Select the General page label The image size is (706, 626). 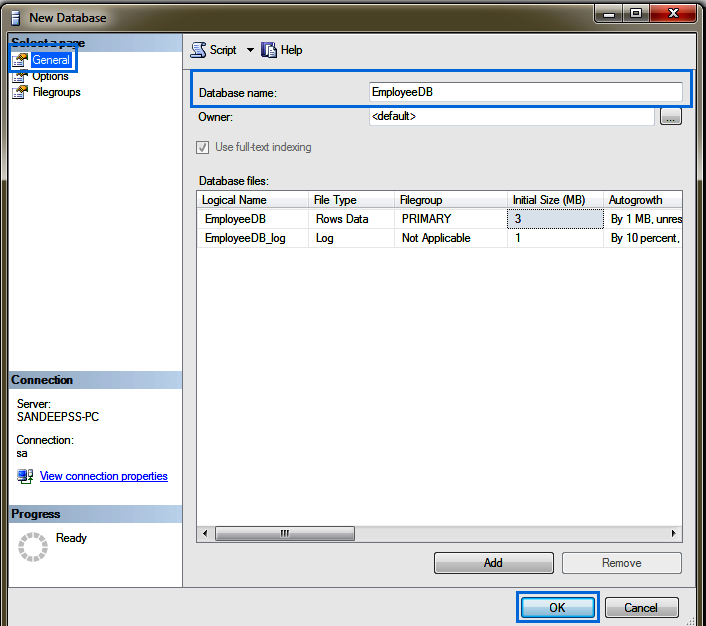[51, 60]
